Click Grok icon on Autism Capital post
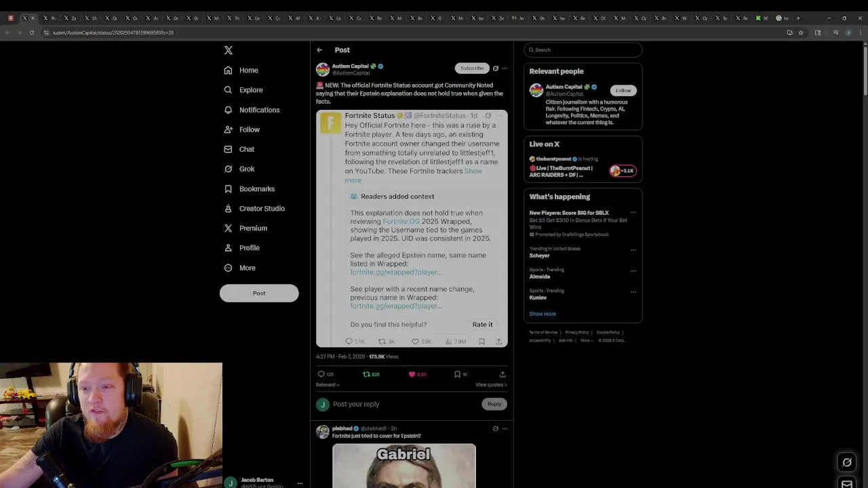 tap(496, 68)
